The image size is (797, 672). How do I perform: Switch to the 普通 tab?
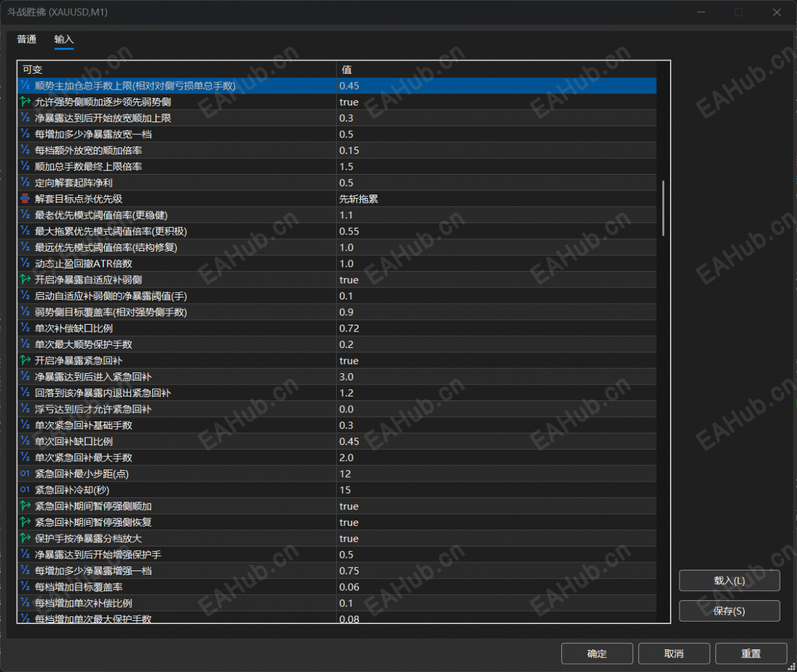(27, 39)
